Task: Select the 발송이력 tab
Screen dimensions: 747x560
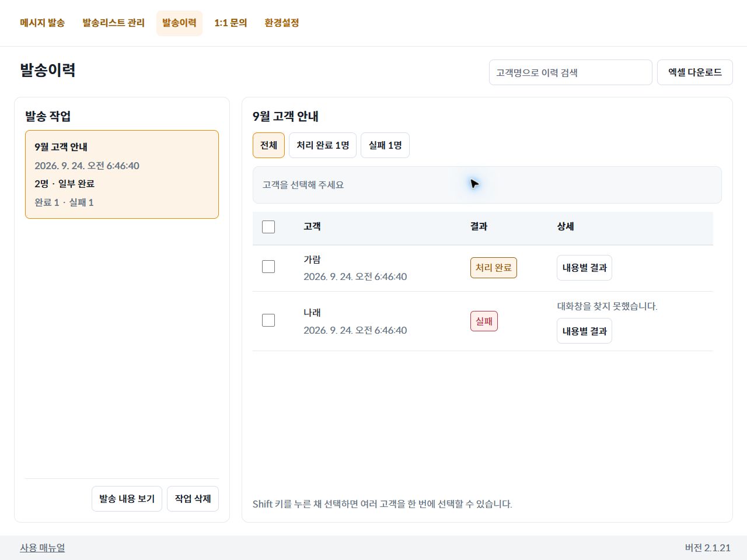Action: (x=179, y=23)
